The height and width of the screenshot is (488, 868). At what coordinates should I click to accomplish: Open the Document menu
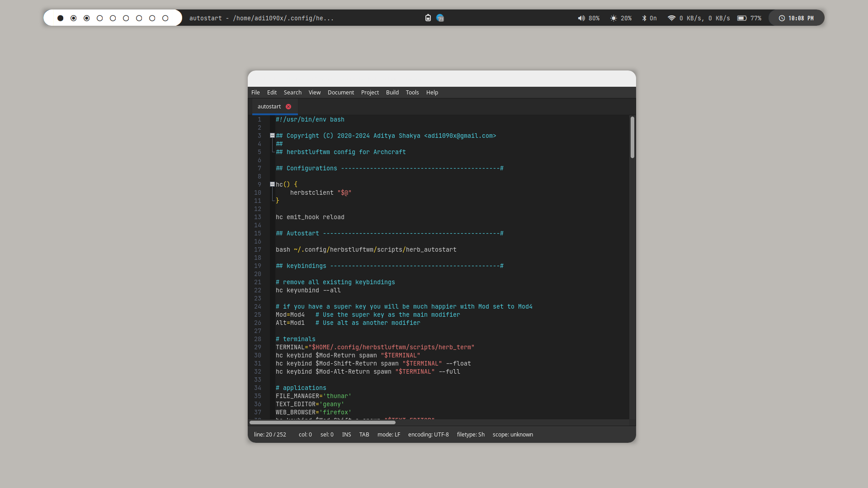click(340, 93)
